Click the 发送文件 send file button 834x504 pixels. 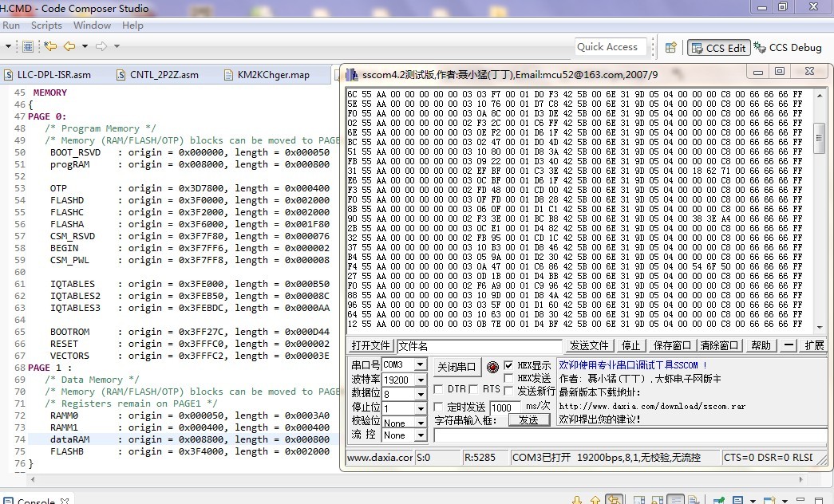tap(589, 345)
